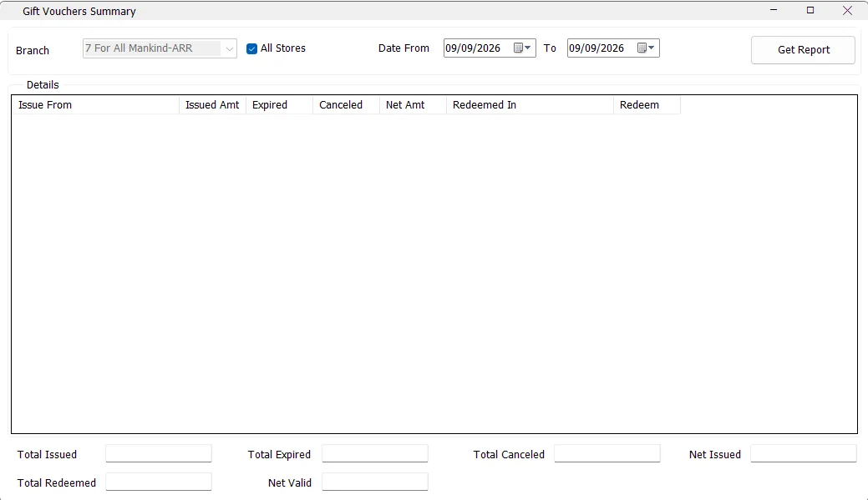Focus the Total Redeemed field

tap(159, 482)
